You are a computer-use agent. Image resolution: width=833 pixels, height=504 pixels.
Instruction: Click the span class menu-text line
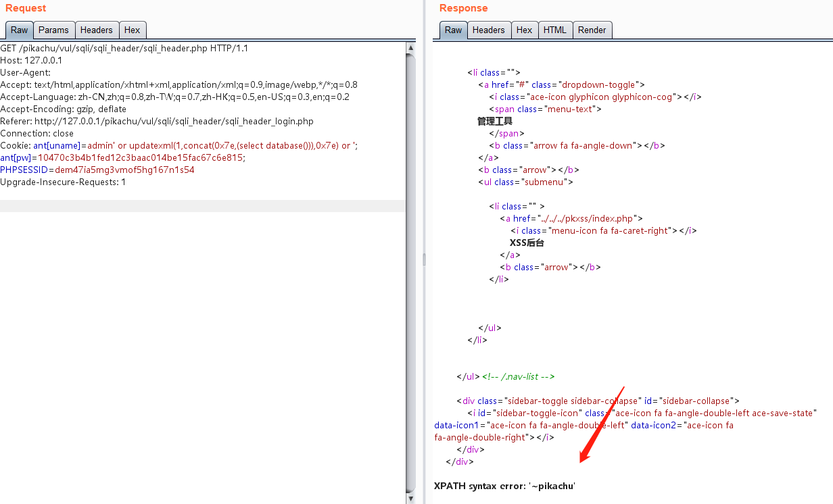pyautogui.click(x=545, y=109)
